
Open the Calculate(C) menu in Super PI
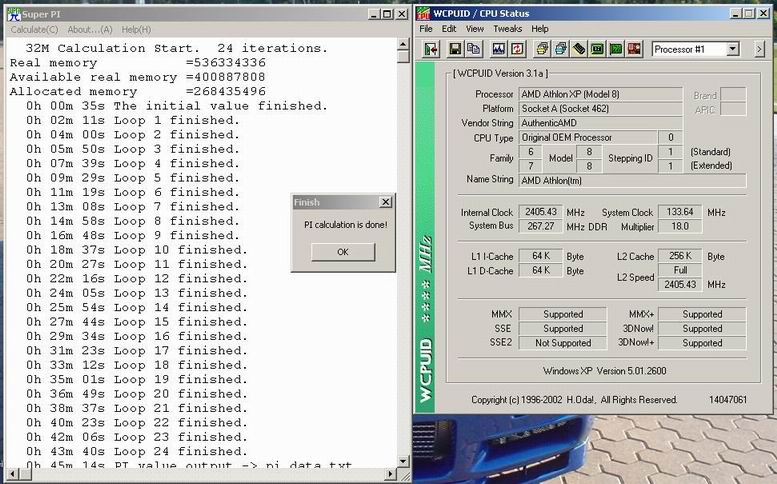[x=34, y=30]
